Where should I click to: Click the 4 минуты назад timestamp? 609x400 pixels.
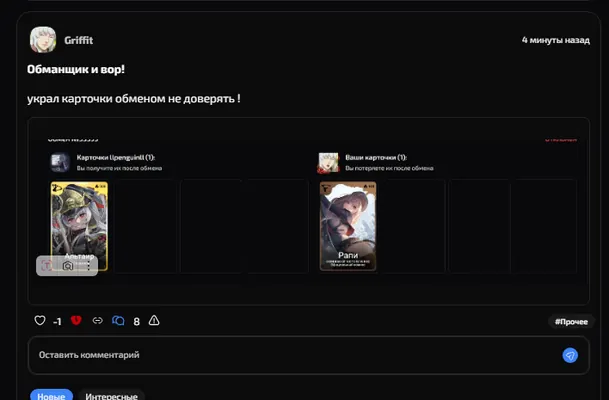(x=555, y=40)
